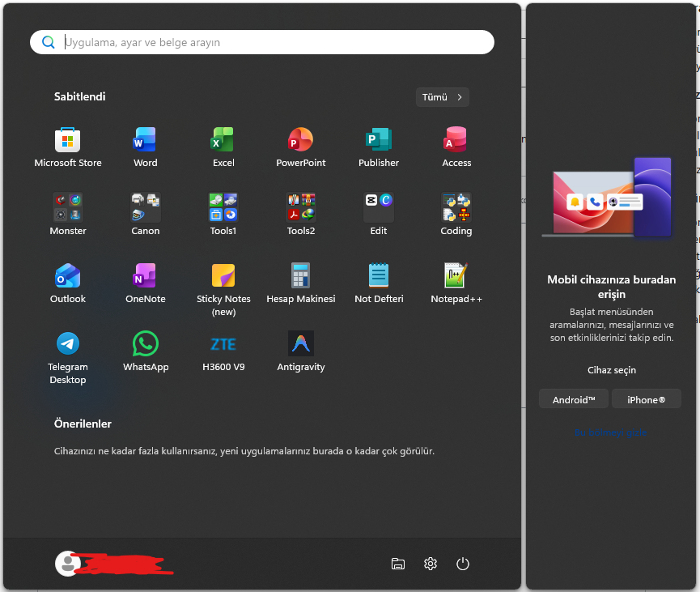Screen dimensions: 700x592
Task: Click the search magnifier icon
Action: [x=49, y=42]
